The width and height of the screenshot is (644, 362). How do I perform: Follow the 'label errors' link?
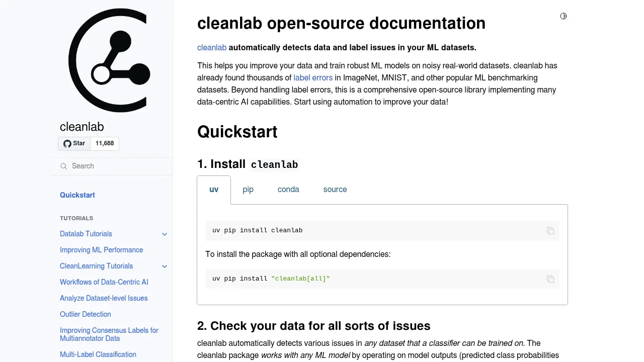coord(313,77)
